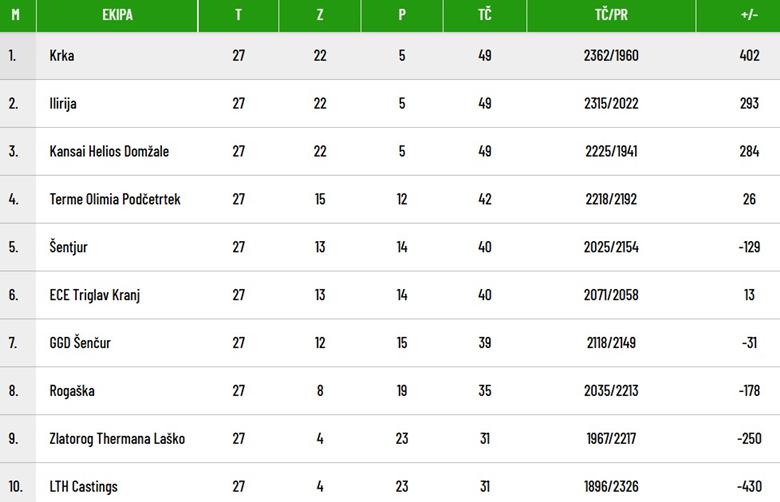
Task: Click Krka's 2362/1960 score cell
Action: (x=611, y=55)
